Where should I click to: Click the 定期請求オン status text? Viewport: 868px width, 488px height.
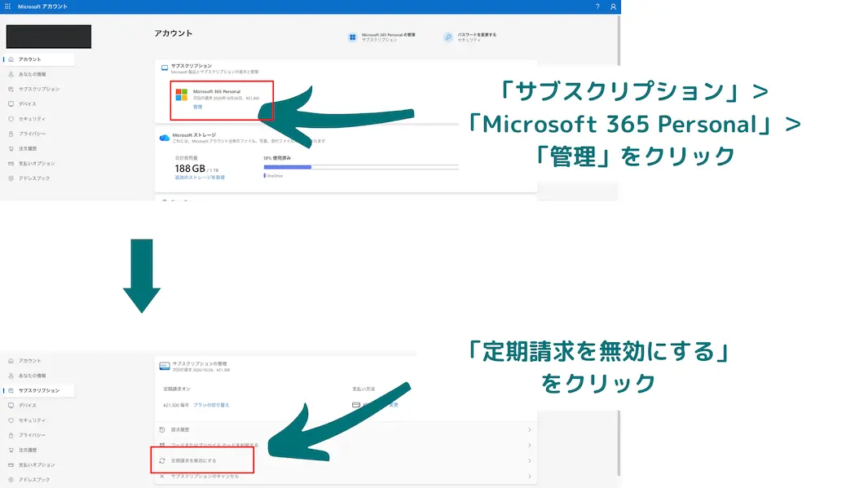tap(177, 389)
